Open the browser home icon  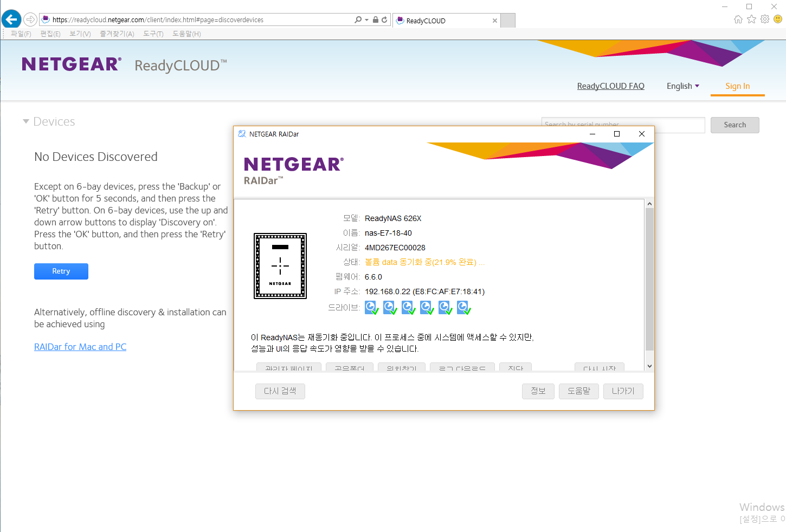point(738,20)
